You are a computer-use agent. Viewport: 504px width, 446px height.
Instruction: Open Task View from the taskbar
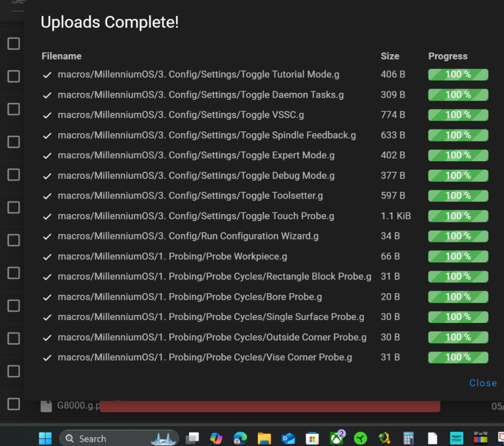coord(192,438)
